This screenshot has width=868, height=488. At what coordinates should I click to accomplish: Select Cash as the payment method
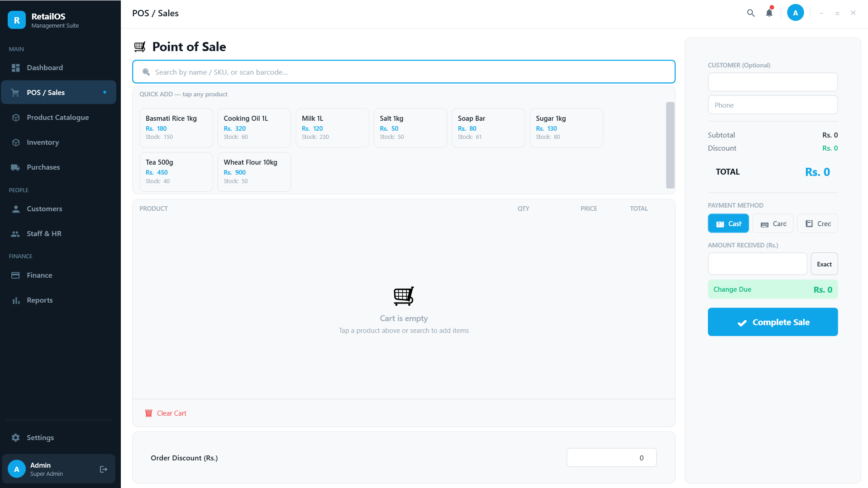728,223
